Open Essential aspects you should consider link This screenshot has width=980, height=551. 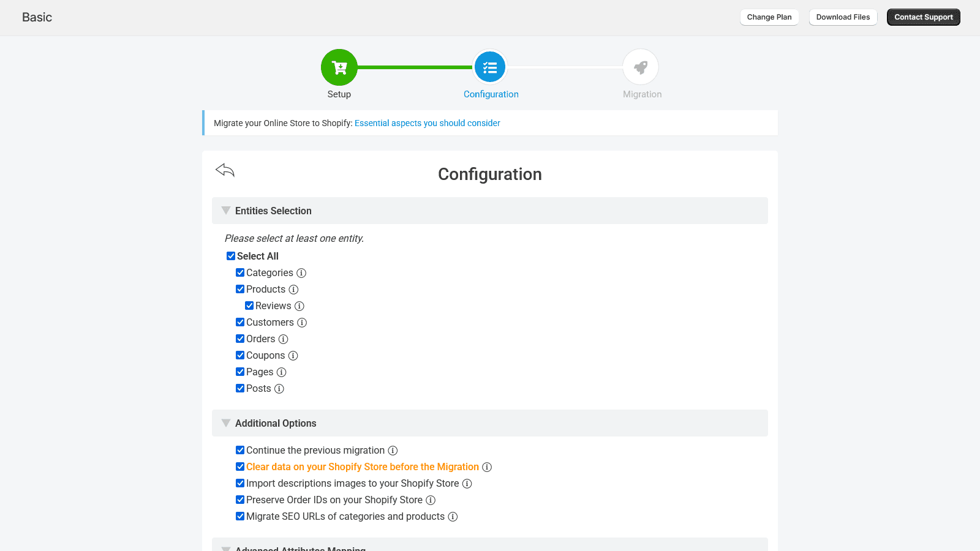(428, 123)
